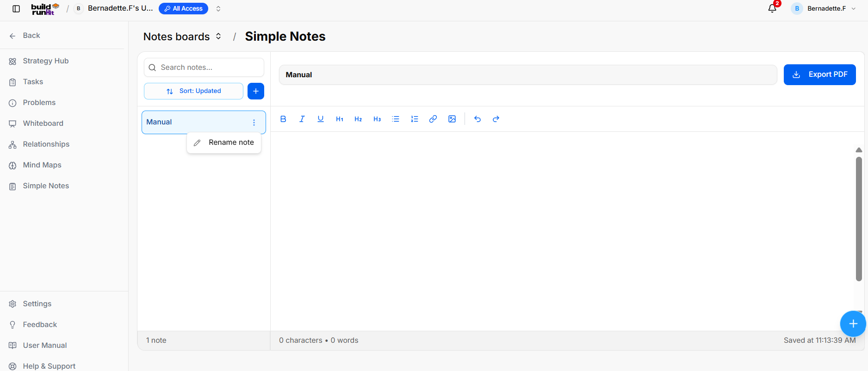Navigate to Tasks

click(x=33, y=82)
